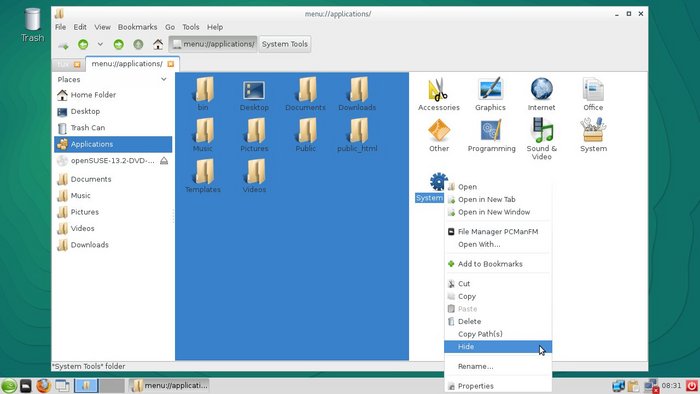Go back with the green arrow
The height and width of the screenshot is (394, 700).
83,44
